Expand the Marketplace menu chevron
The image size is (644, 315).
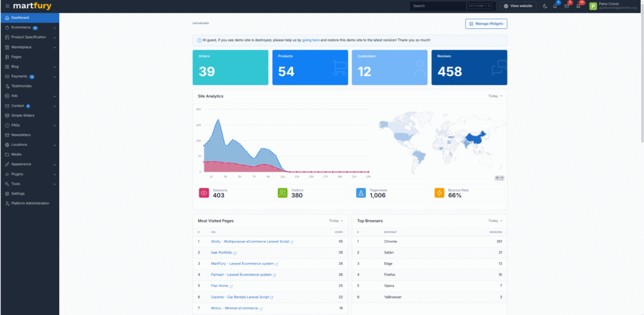tap(55, 47)
